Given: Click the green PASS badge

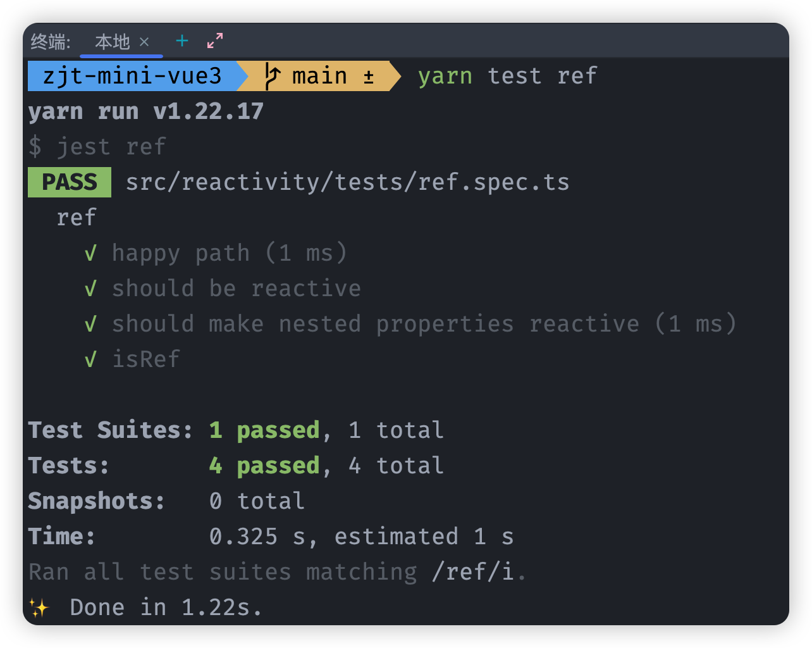Looking at the screenshot, I should pos(70,182).
